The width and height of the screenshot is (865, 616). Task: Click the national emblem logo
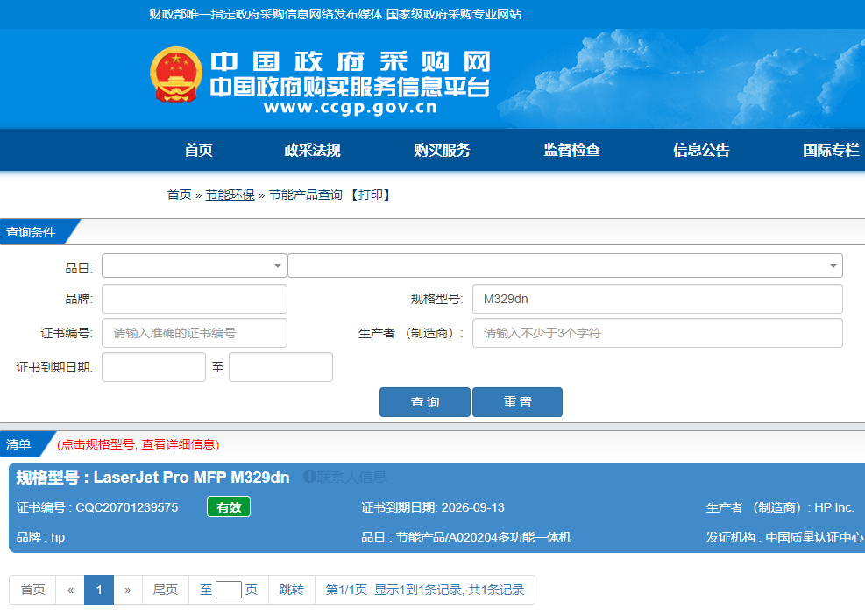(x=176, y=74)
